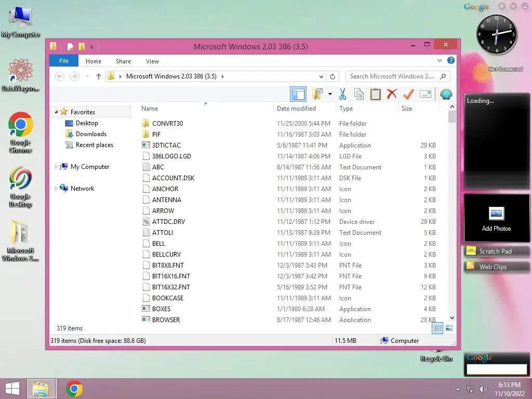Expand path arrow after Microsoft Windows 2.03 386
532x399 pixels.
tap(222, 76)
